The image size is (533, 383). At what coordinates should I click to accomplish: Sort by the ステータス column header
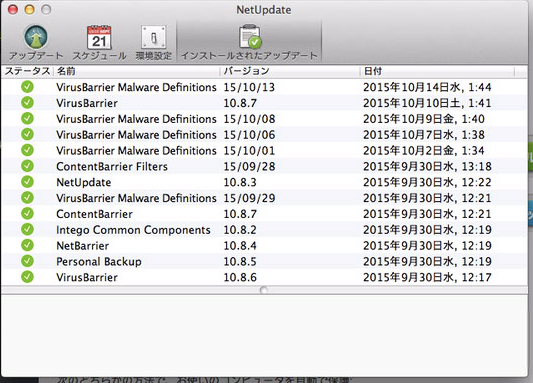point(27,71)
